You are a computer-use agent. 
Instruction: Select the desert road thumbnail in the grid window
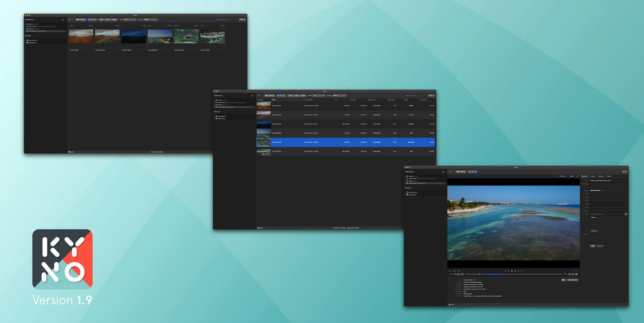pos(107,36)
